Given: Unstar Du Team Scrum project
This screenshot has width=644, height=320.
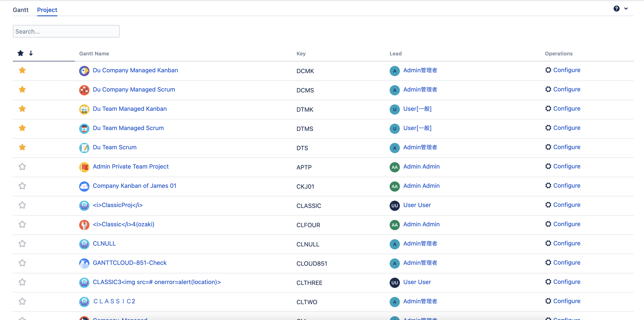Looking at the screenshot, I should click(x=22, y=147).
